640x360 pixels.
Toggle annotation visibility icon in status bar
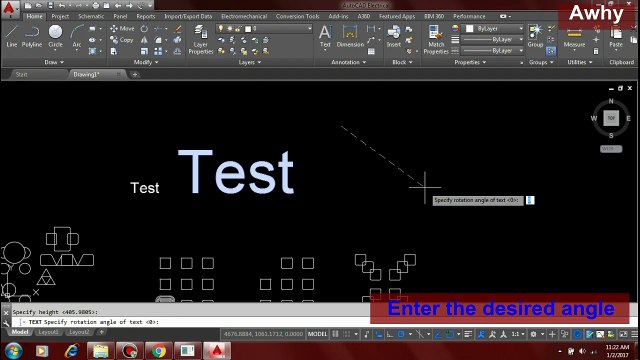(x=481, y=334)
